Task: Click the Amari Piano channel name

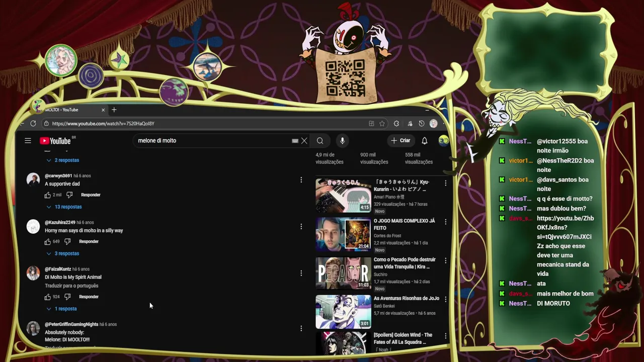Action: point(389,197)
